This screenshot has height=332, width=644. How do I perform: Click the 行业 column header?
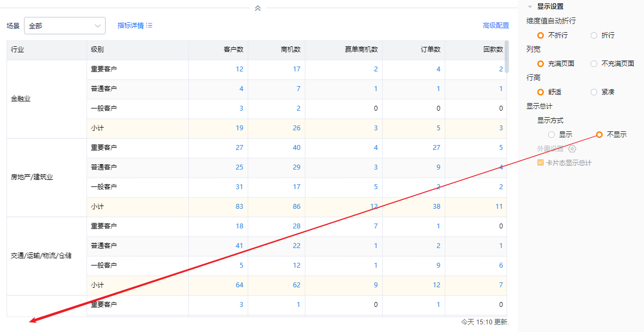tap(18, 50)
